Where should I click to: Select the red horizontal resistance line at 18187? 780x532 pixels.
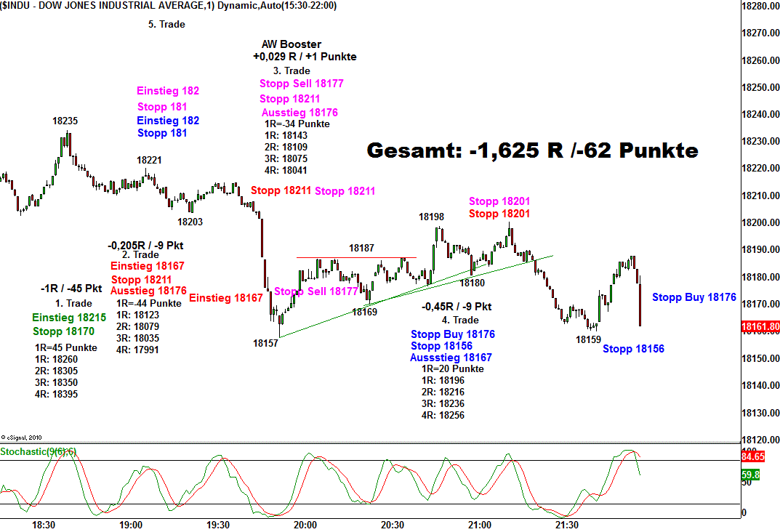tap(356, 257)
